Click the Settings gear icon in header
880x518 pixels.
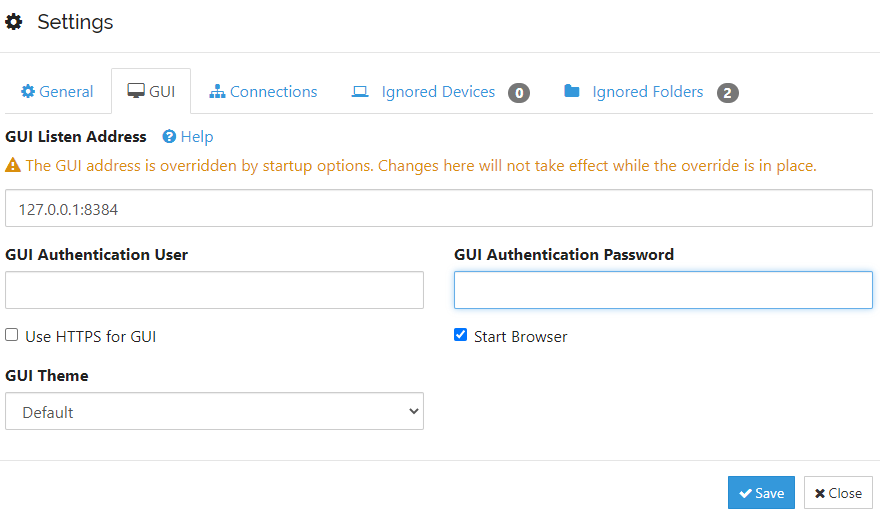(13, 22)
